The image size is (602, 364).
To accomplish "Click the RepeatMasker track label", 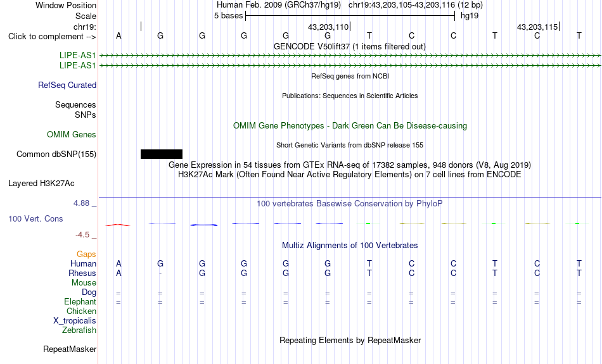I will pos(70,349).
